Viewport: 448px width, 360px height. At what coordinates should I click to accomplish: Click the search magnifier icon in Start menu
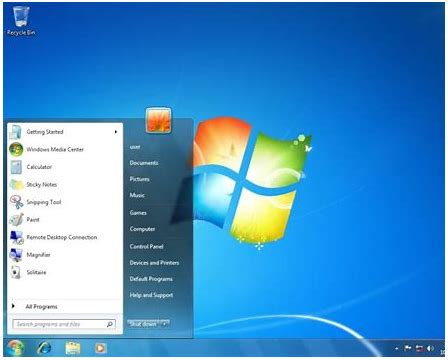pyautogui.click(x=110, y=324)
